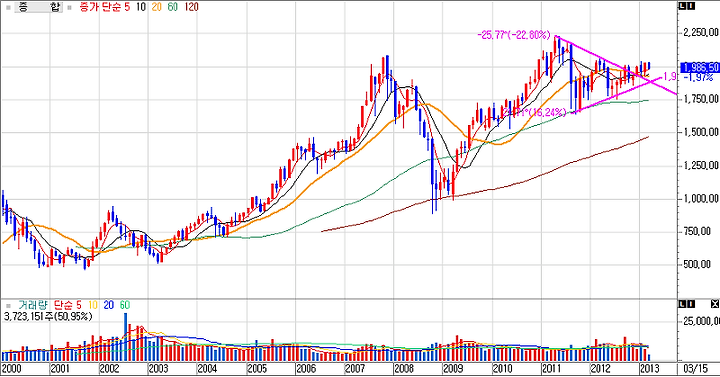The width and height of the screenshot is (720, 377).
Task: Click the 3,723,151주(50.95%) volume value
Action: click(48, 316)
